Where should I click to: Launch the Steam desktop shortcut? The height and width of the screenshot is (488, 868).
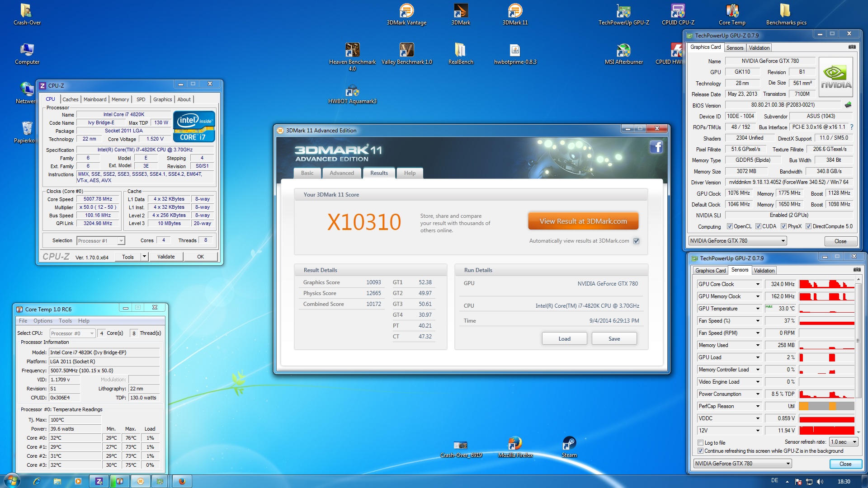(x=569, y=447)
